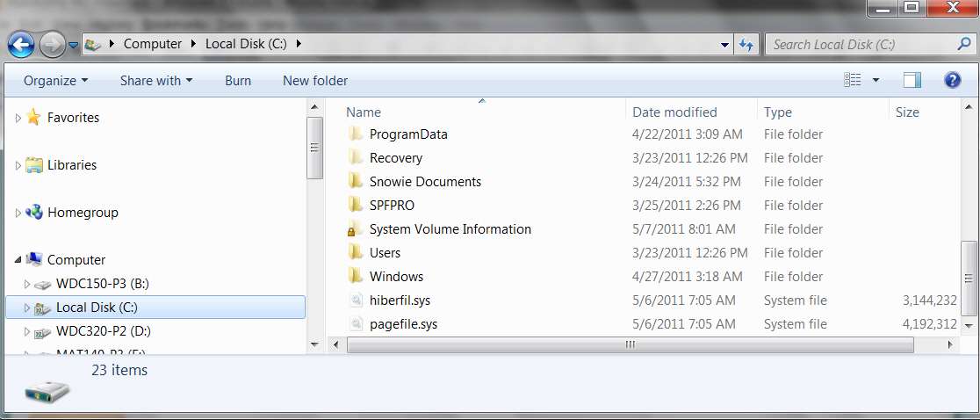Click the pagefile.sys file icon
This screenshot has width=980, height=420.
click(x=357, y=323)
